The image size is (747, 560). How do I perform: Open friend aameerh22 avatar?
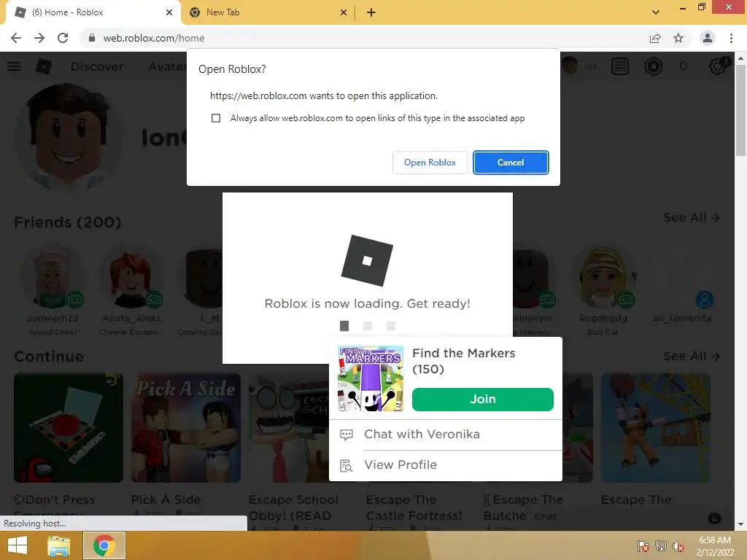tap(53, 276)
